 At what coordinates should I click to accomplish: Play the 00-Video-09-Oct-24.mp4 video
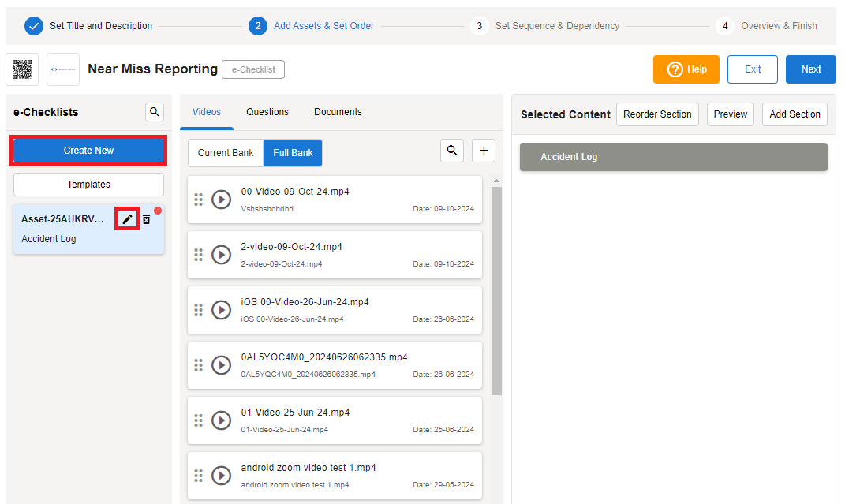[221, 200]
